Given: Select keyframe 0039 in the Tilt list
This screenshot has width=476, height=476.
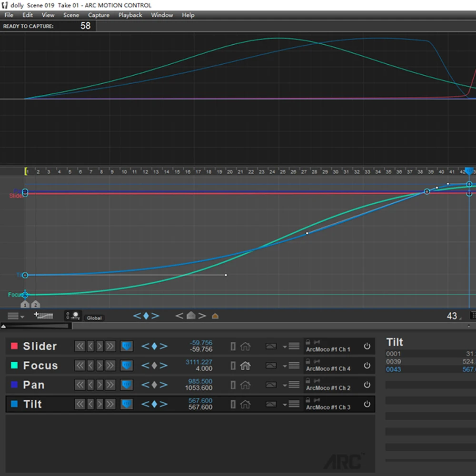Looking at the screenshot, I should [394, 362].
